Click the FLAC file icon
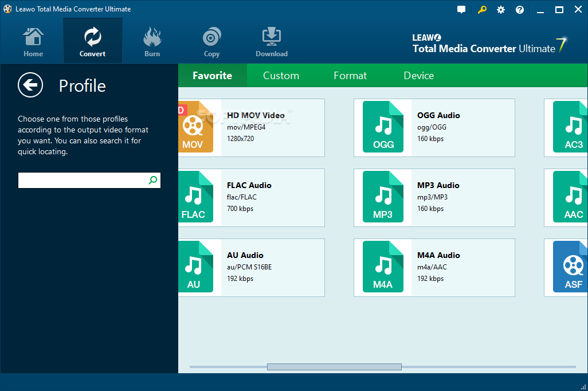 click(196, 197)
